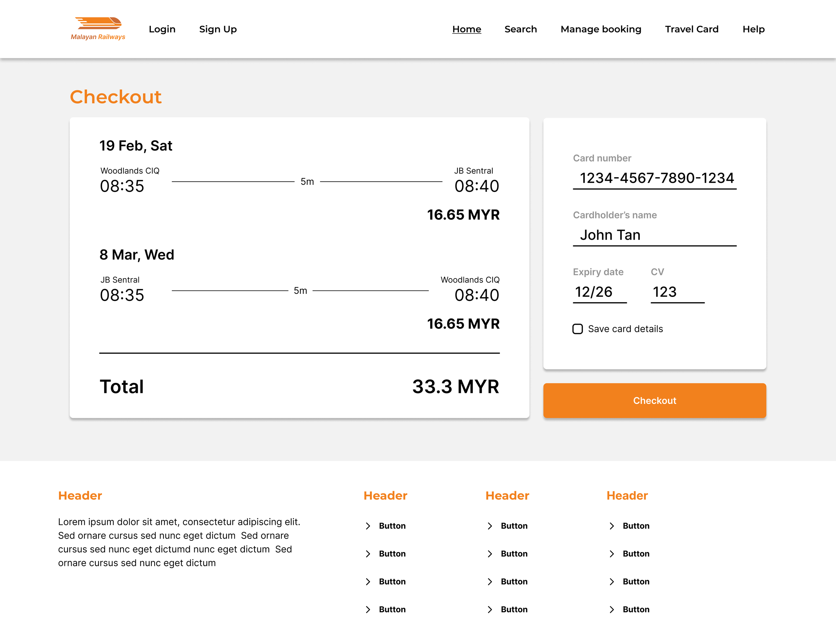The height and width of the screenshot is (644, 836).
Task: Open the Help menu item
Action: coord(753,29)
